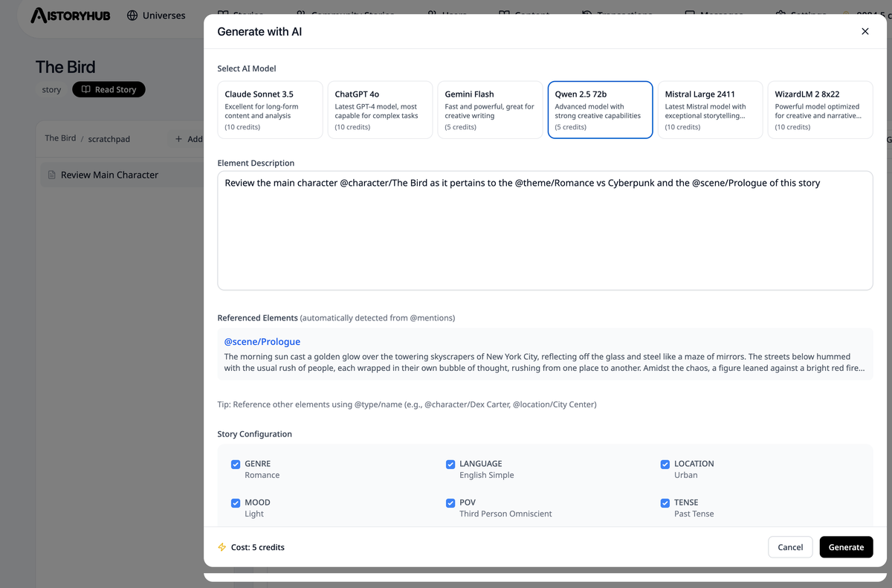
Task: Select the Claude Sonnet 3.5 model card
Action: 271,110
